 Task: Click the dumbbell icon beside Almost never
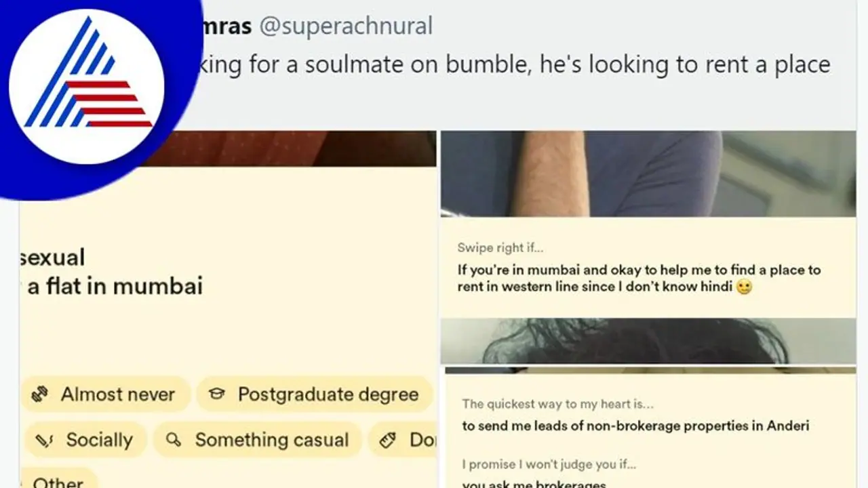click(x=41, y=394)
